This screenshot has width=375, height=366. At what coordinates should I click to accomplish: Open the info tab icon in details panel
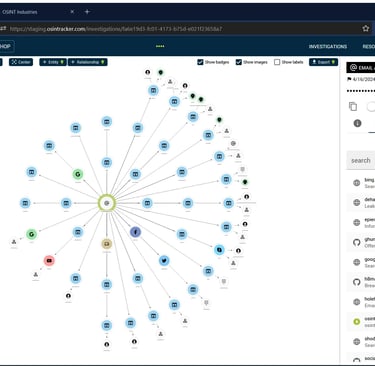(357, 123)
